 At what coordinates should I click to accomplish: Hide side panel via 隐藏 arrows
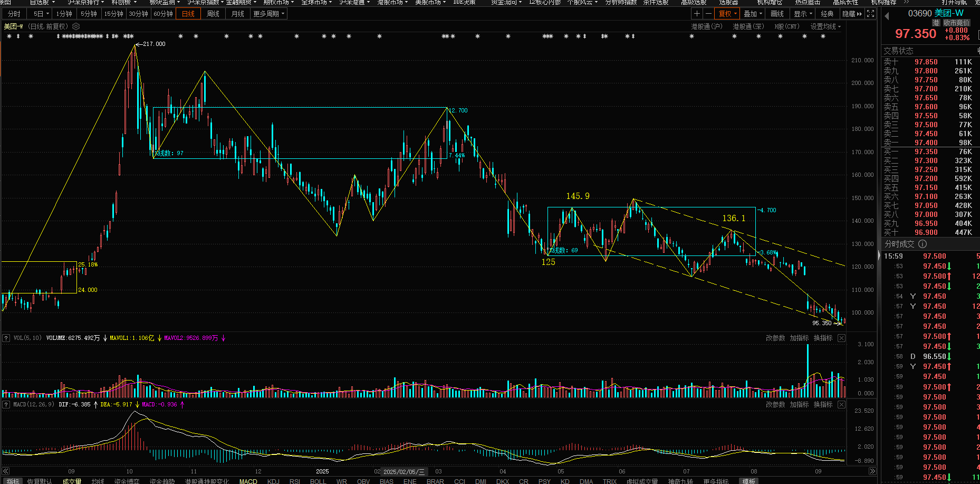(x=852, y=14)
